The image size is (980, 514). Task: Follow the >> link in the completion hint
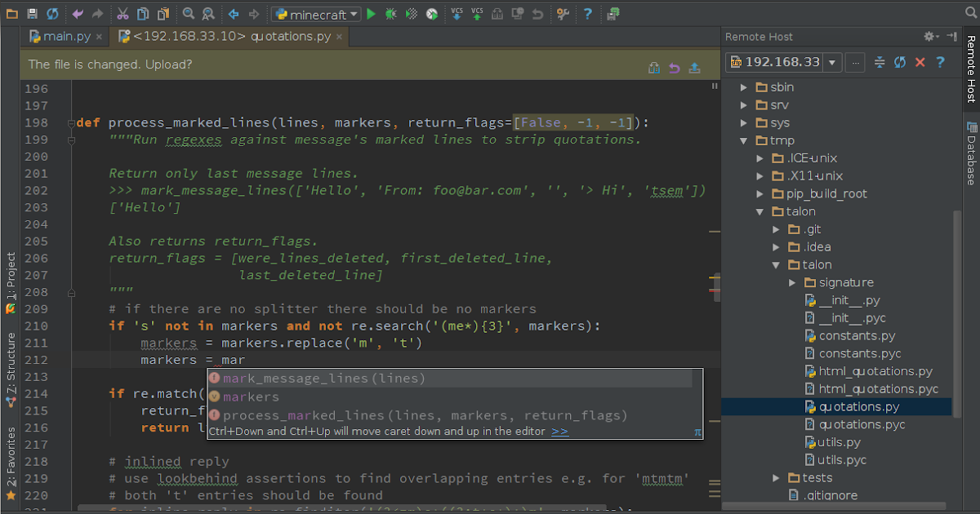(x=560, y=431)
